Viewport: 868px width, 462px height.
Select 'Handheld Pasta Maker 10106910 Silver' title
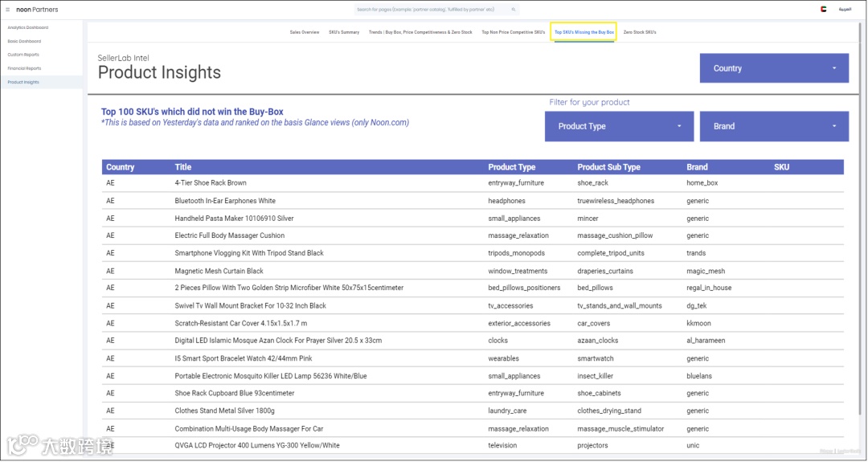click(x=234, y=218)
